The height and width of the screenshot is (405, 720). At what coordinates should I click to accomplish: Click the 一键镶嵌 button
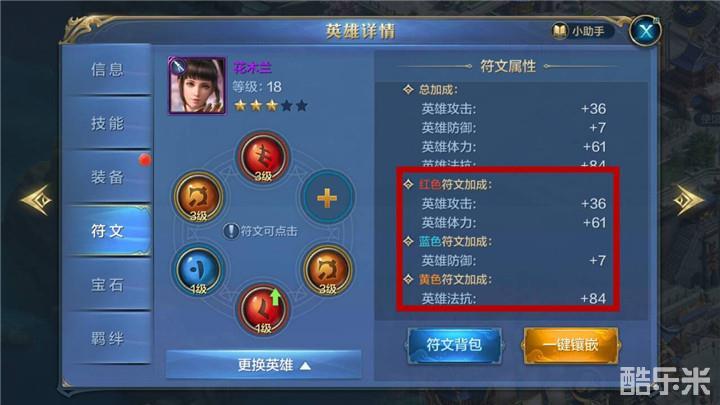571,345
